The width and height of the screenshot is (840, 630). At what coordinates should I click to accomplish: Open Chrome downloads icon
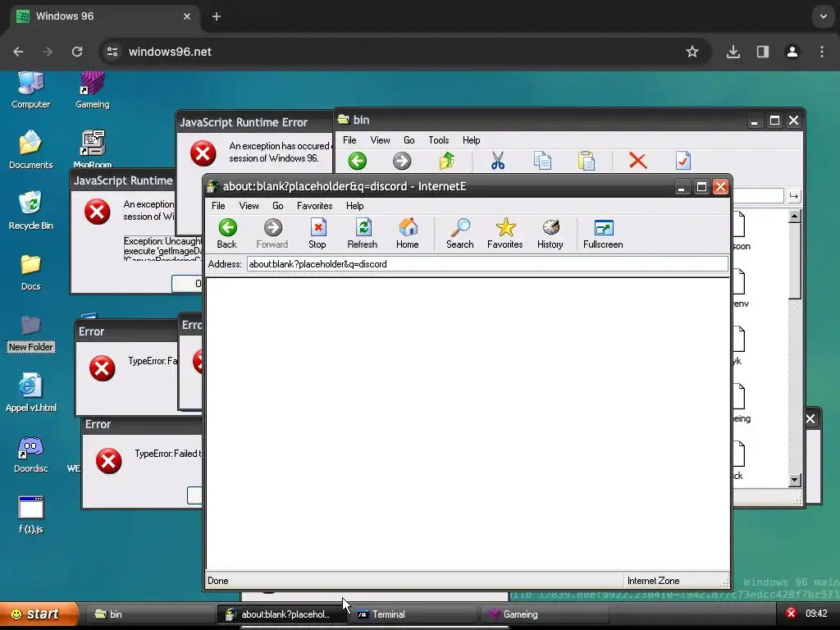point(733,52)
